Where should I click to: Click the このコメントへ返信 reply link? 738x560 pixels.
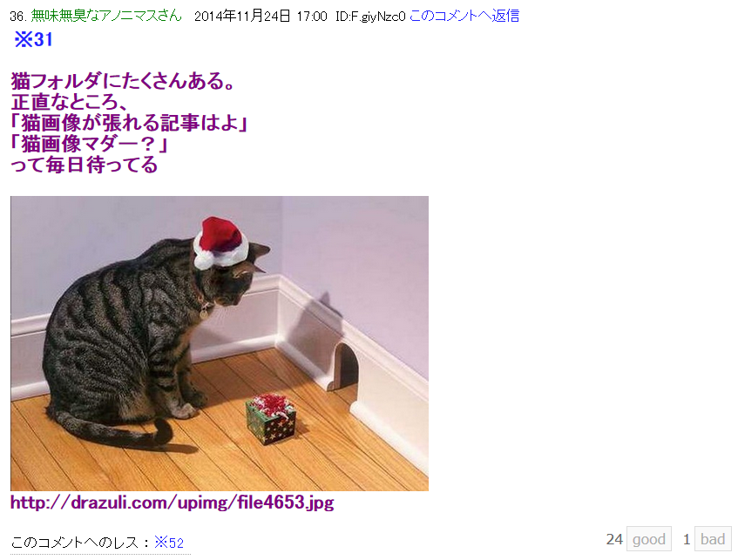point(464,16)
